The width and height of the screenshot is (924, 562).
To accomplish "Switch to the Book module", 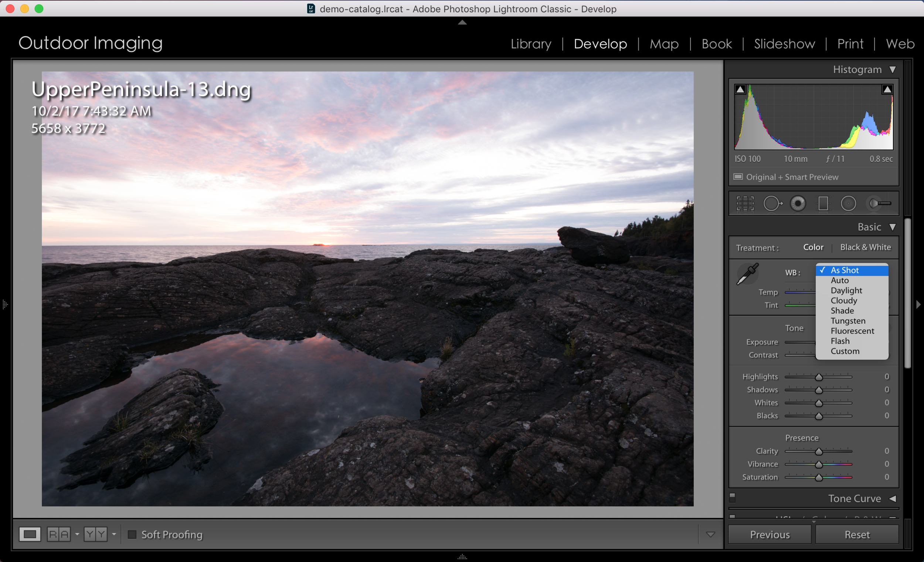I will pos(716,44).
